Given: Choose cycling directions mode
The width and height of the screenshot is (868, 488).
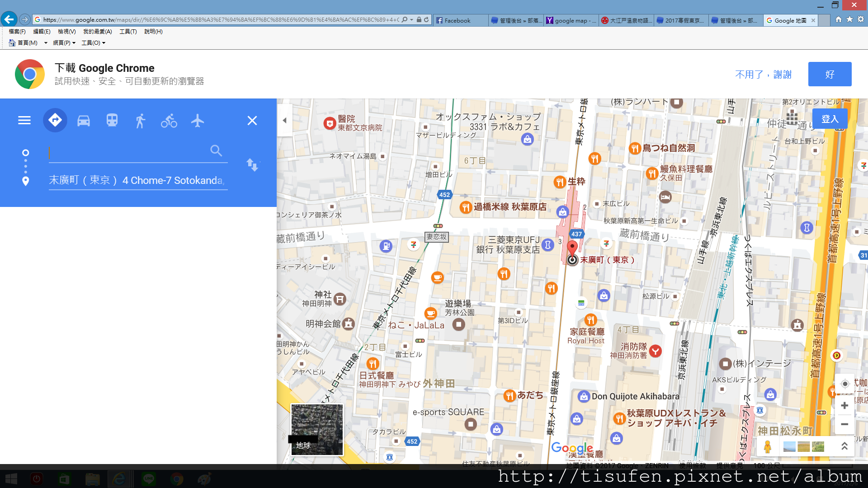Looking at the screenshot, I should tap(169, 121).
